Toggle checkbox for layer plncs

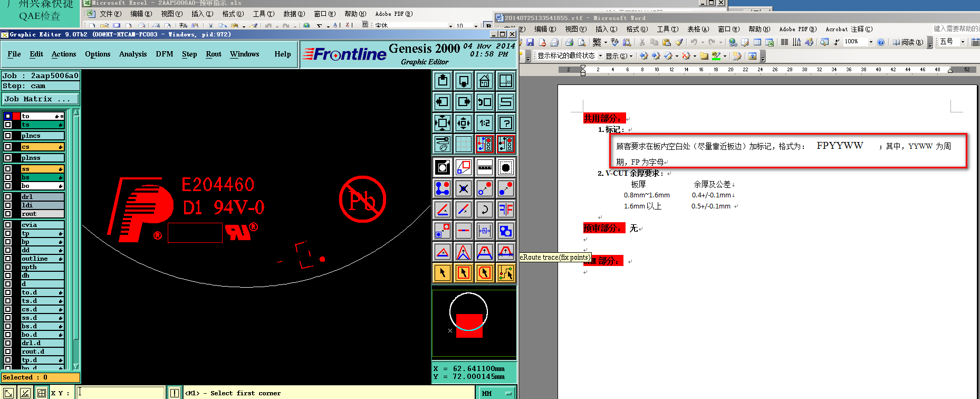8,136
